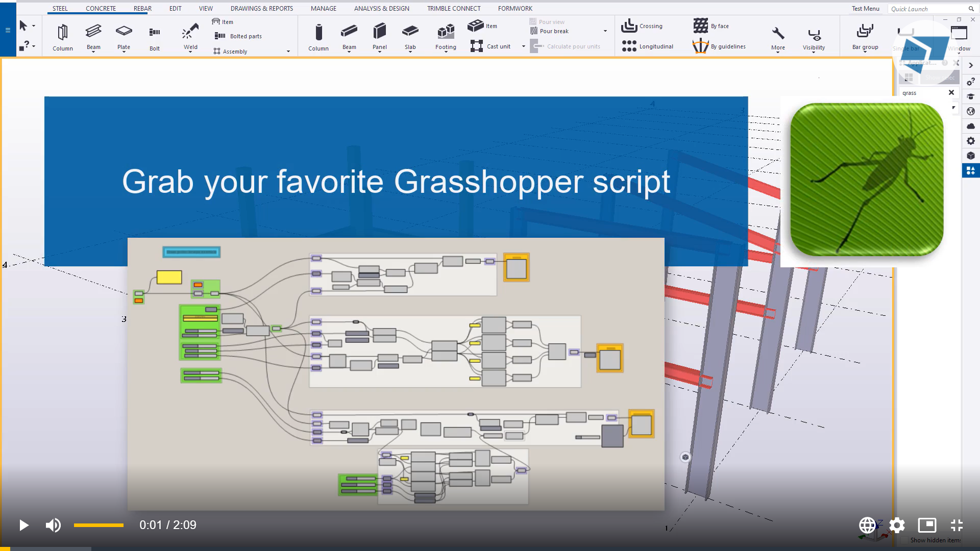Choose rebar By guidelines

point(719,46)
